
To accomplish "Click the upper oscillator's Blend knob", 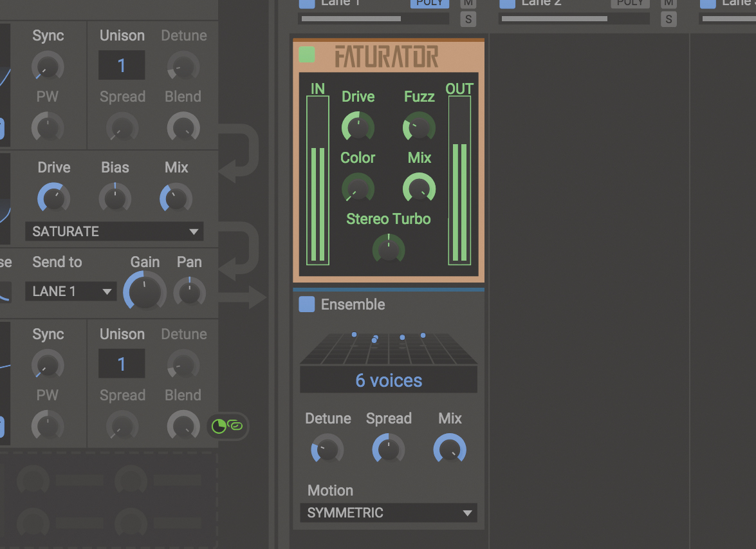I will pyautogui.click(x=183, y=128).
